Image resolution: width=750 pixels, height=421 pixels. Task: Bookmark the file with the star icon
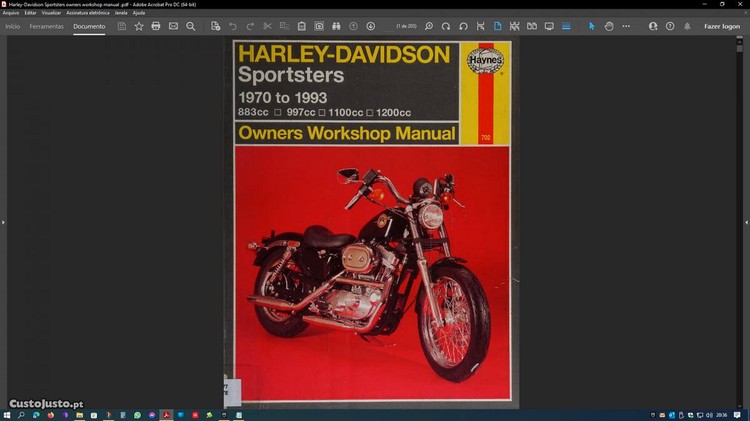(139, 26)
